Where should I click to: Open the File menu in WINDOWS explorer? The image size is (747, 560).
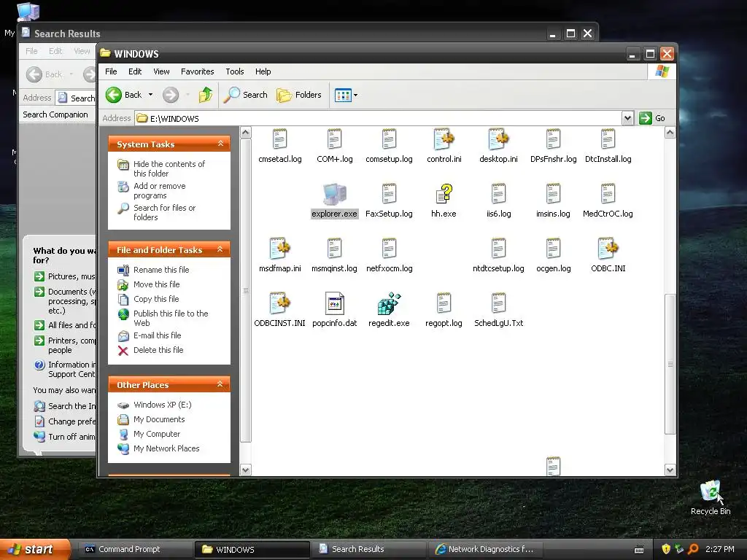111,71
